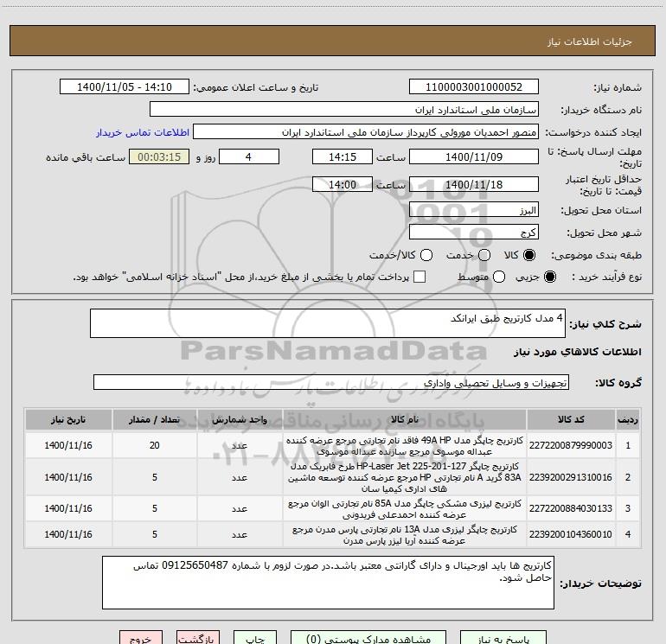Image resolution: width=666 pixels, height=644 pixels.
Task: Click the 49A HP cartridge item name
Action: (405, 446)
